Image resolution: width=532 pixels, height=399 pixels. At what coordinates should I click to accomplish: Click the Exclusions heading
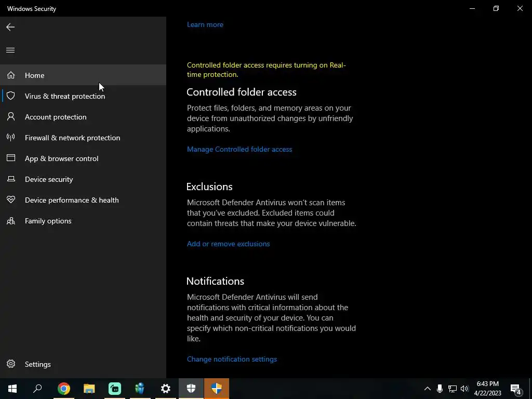coord(209,187)
